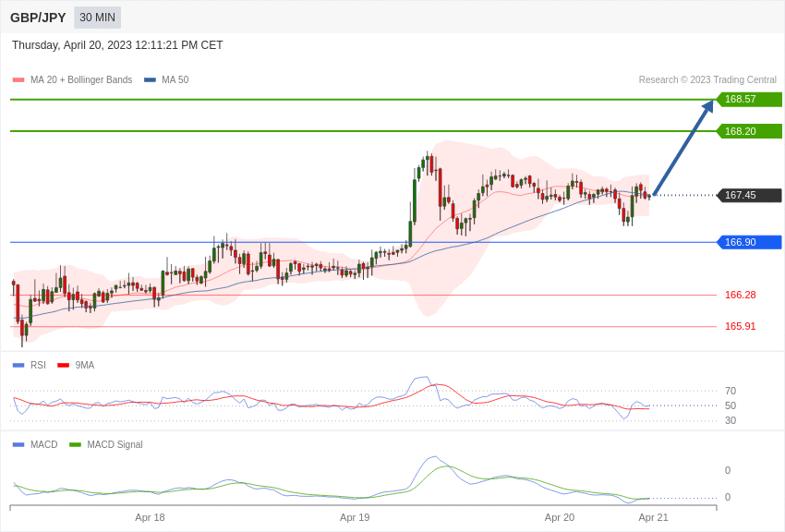Image resolution: width=785 pixels, height=532 pixels.
Task: Click the 9MA legend label
Action: coord(85,366)
